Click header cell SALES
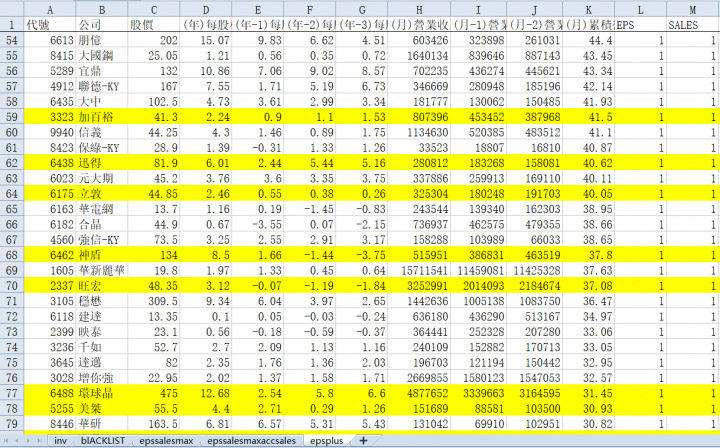Viewport: 720px width, 448px height. point(693,25)
